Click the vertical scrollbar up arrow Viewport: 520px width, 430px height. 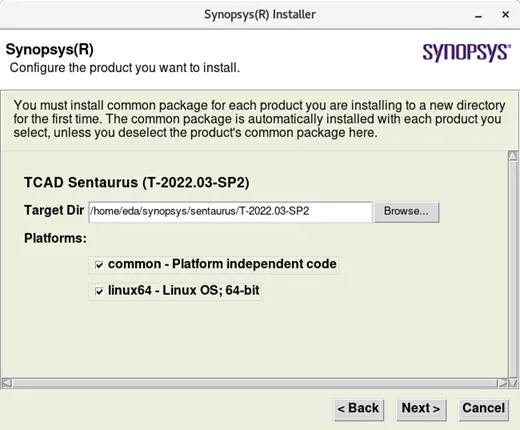pyautogui.click(x=513, y=156)
